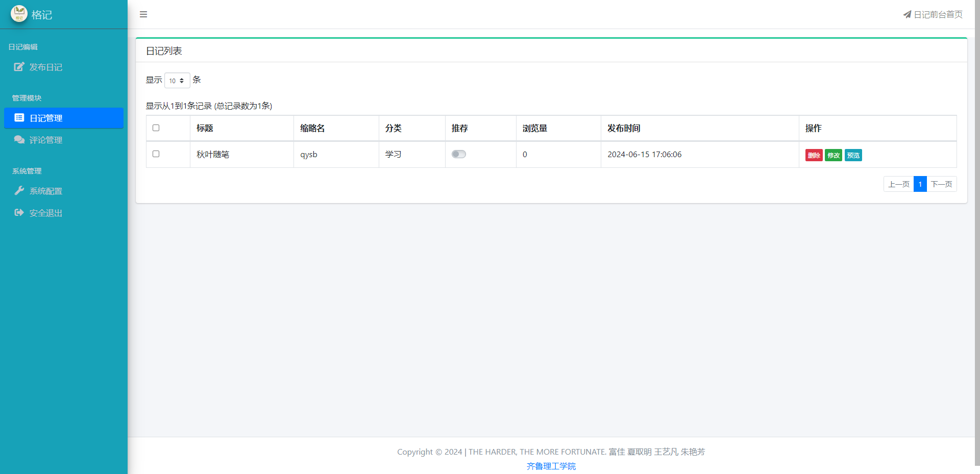
Task: Check the select-all checkbox in table header
Action: point(156,128)
